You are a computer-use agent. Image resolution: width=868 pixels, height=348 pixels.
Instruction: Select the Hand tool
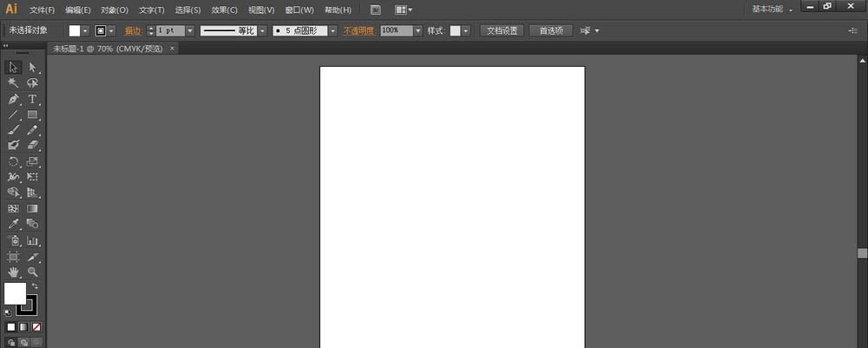point(14,272)
